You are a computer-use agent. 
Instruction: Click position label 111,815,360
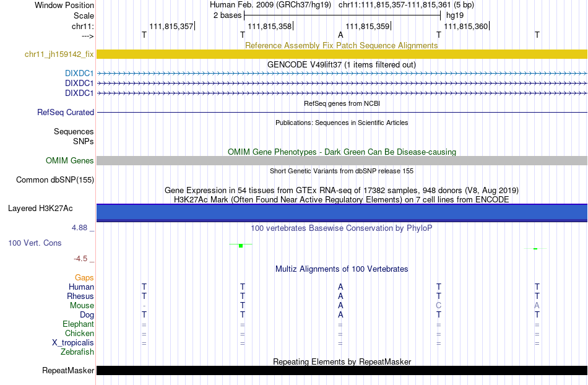coord(465,26)
